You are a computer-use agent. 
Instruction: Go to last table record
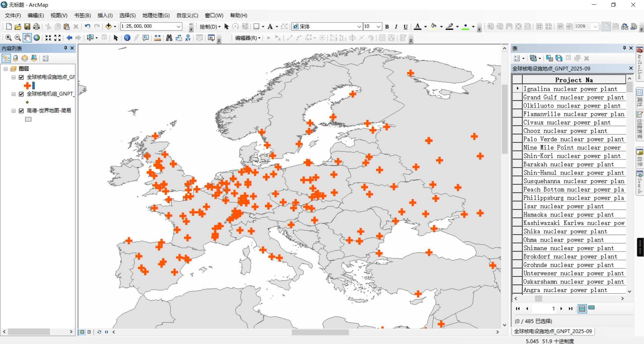pyautogui.click(x=571, y=308)
